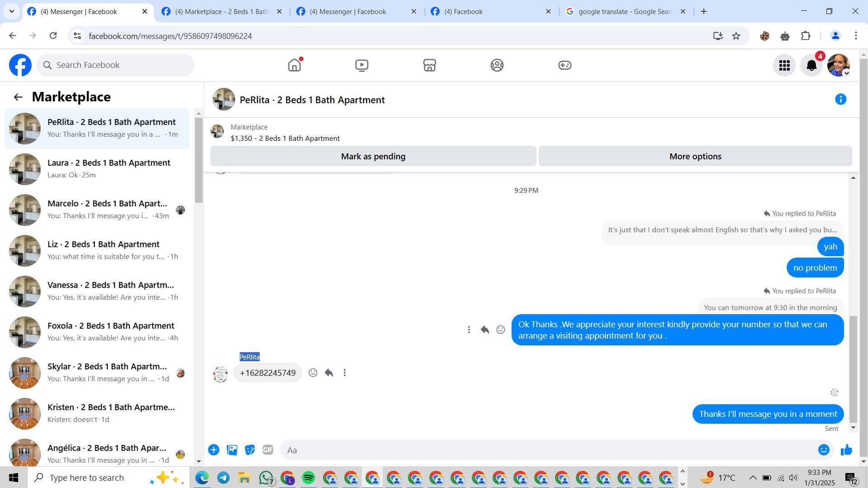React to the phone number message
This screenshot has height=488, width=868.
pyautogui.click(x=313, y=373)
